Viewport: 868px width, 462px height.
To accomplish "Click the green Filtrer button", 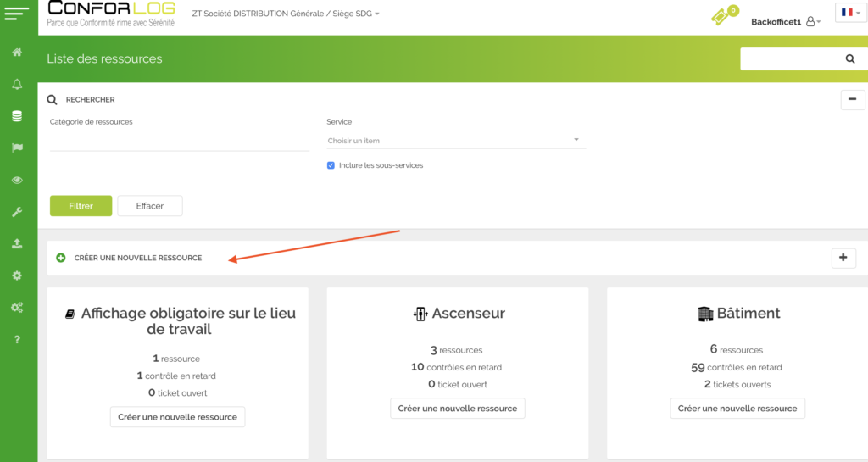I will pos(81,206).
